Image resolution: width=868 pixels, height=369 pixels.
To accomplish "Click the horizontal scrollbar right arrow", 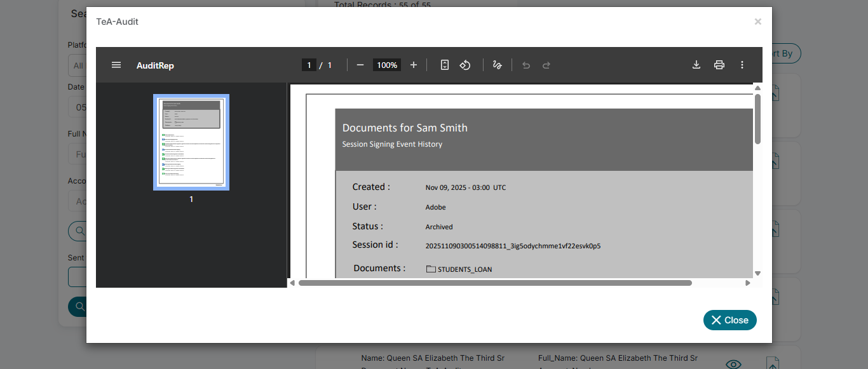I will pyautogui.click(x=748, y=283).
